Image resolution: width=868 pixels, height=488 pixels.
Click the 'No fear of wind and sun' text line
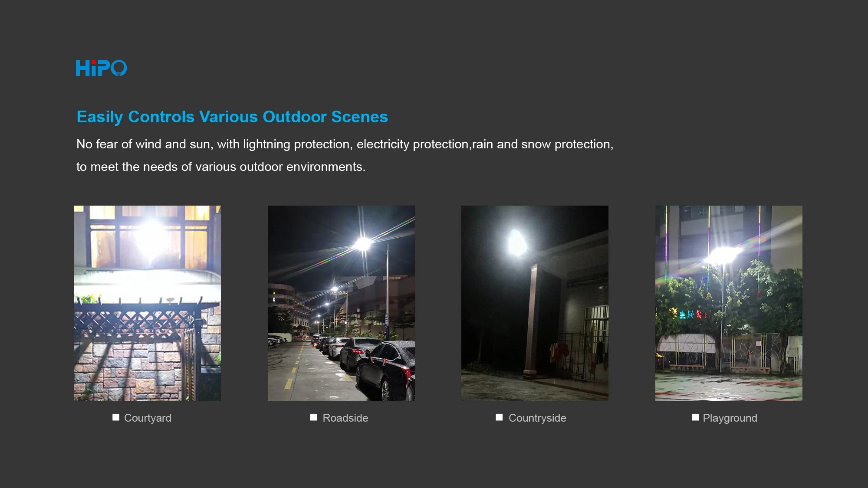coord(345,144)
